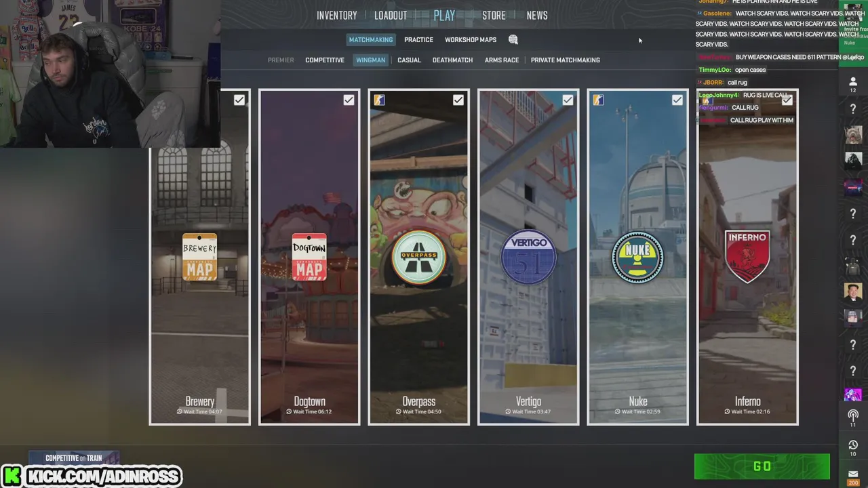
Task: Click TimmyLOo's chat message 'open cases'
Action: pos(750,70)
